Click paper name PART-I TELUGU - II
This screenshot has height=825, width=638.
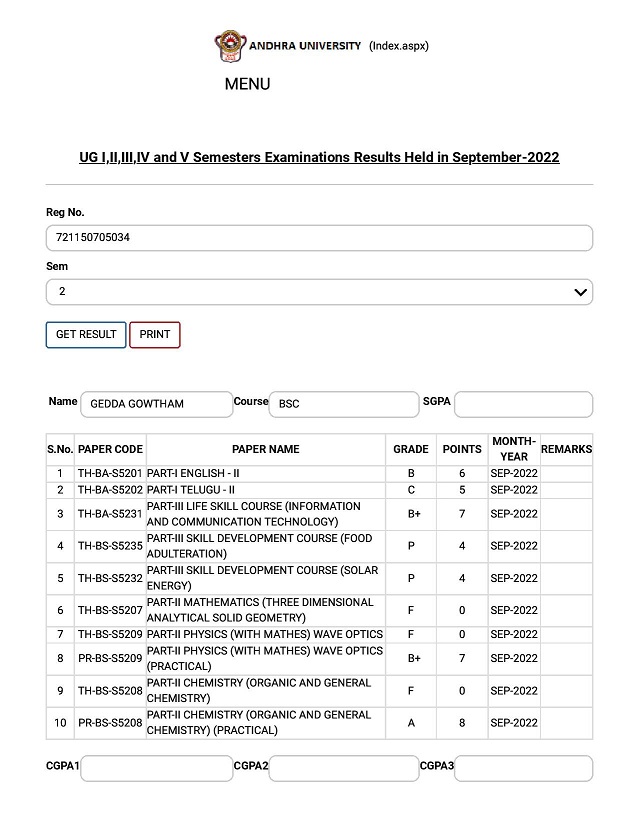point(191,490)
